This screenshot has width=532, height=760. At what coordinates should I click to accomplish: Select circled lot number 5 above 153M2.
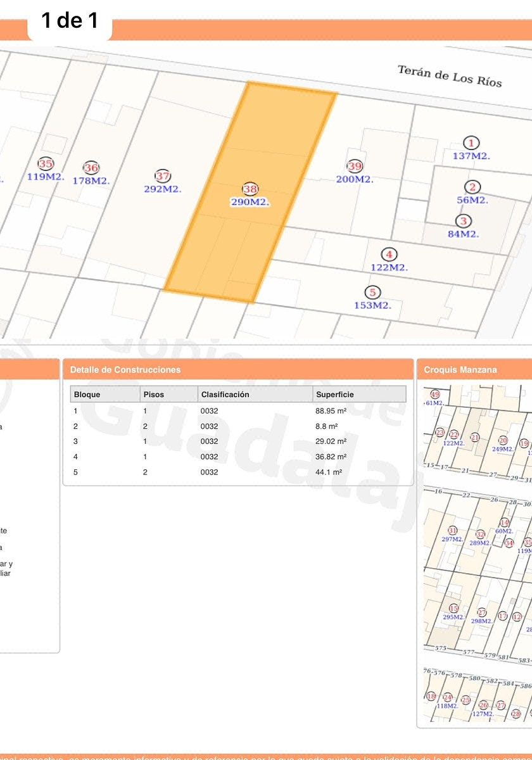(x=372, y=292)
